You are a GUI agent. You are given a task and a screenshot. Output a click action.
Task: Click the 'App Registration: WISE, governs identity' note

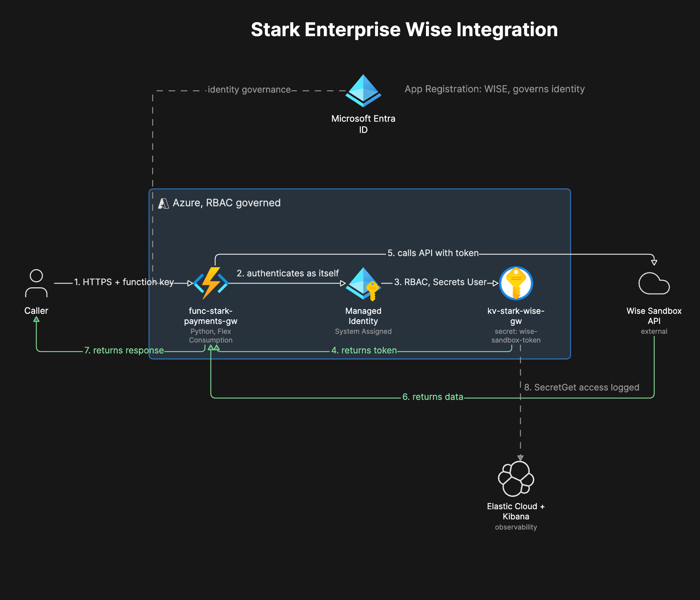click(495, 89)
